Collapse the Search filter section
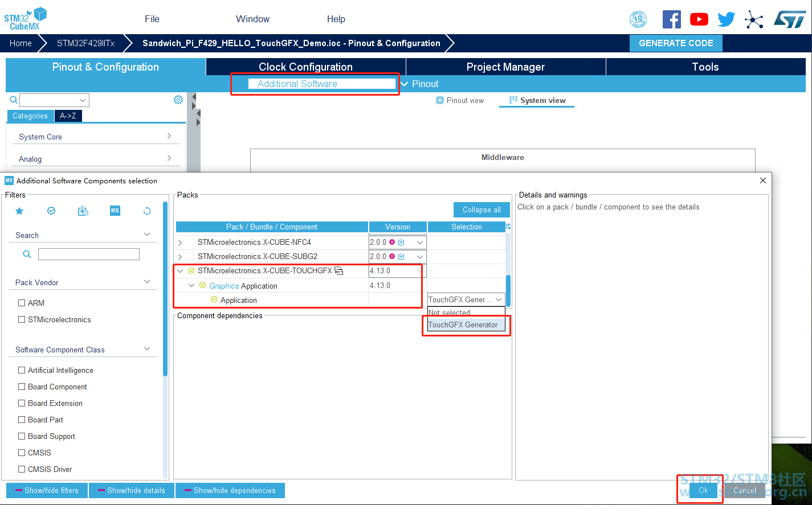The width and height of the screenshot is (812, 505). (147, 235)
